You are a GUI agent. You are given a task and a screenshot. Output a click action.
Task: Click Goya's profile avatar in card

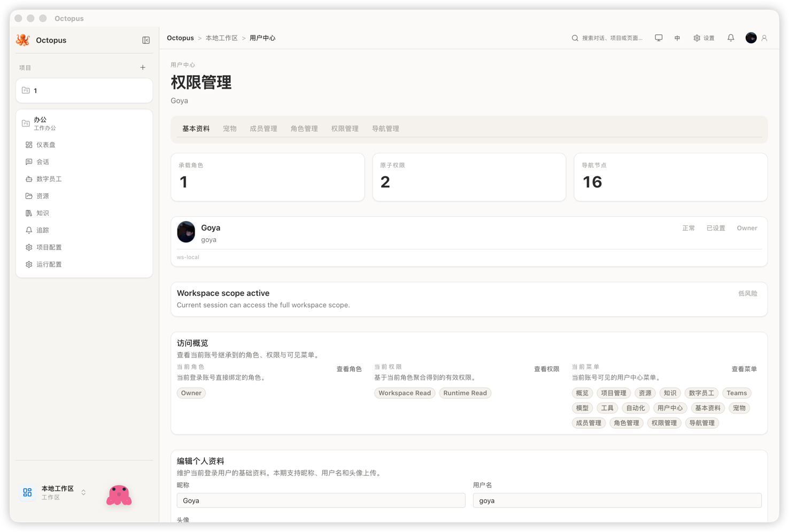(x=186, y=232)
